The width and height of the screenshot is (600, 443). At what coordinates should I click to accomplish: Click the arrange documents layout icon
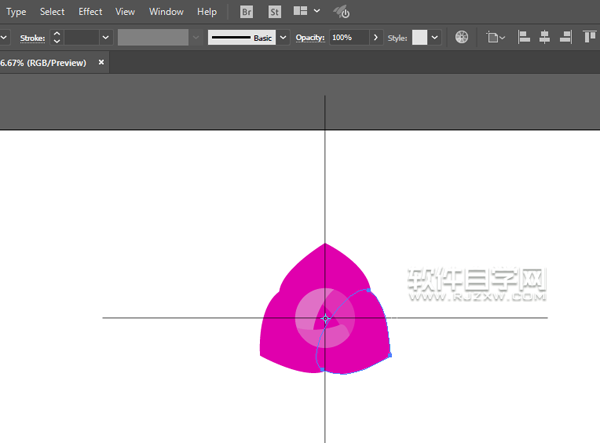(300, 12)
